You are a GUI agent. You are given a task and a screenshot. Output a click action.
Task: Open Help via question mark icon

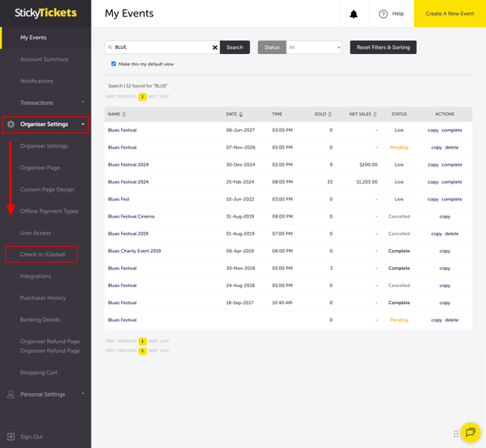[x=383, y=14]
